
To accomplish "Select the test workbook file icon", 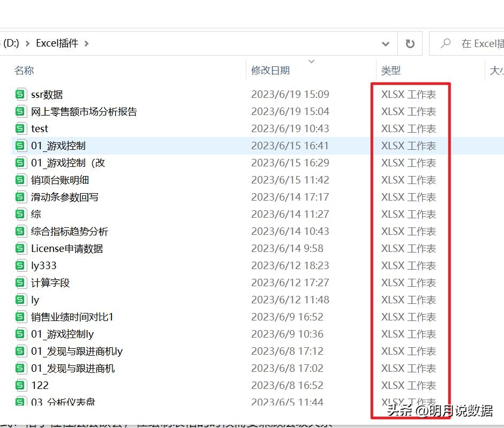I will pyautogui.click(x=20, y=128).
